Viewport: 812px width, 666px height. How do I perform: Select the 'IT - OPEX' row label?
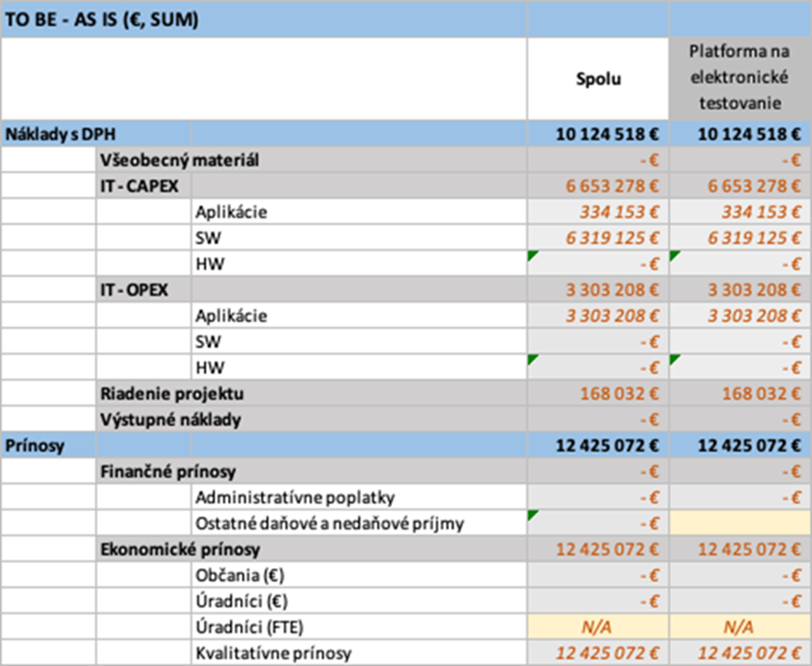(x=135, y=290)
